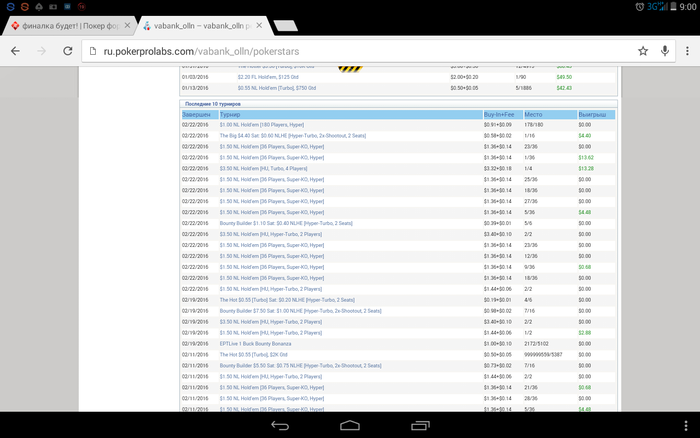Select the '$42.43' winnings value
Image resolution: width=700 pixels, height=438 pixels.
(564, 88)
